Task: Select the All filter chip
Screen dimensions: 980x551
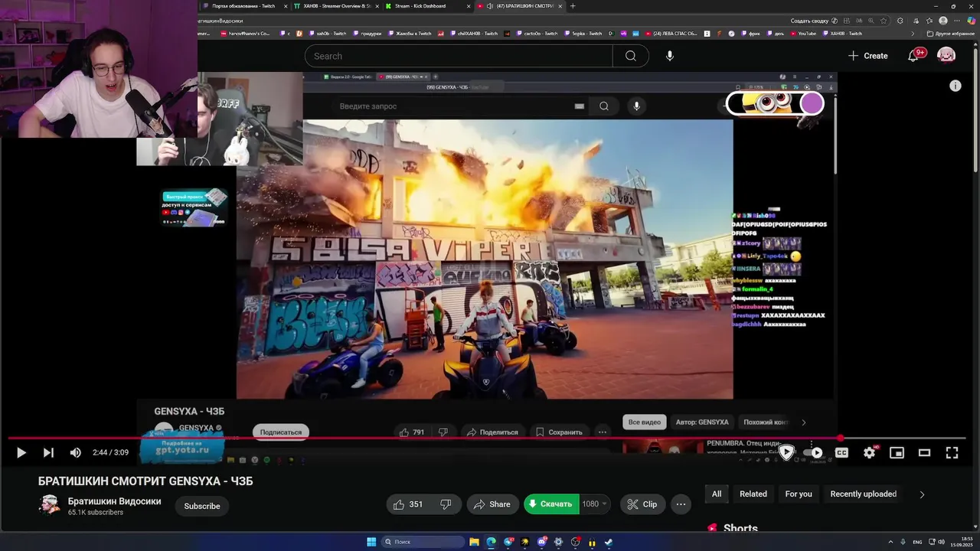Action: [717, 494]
